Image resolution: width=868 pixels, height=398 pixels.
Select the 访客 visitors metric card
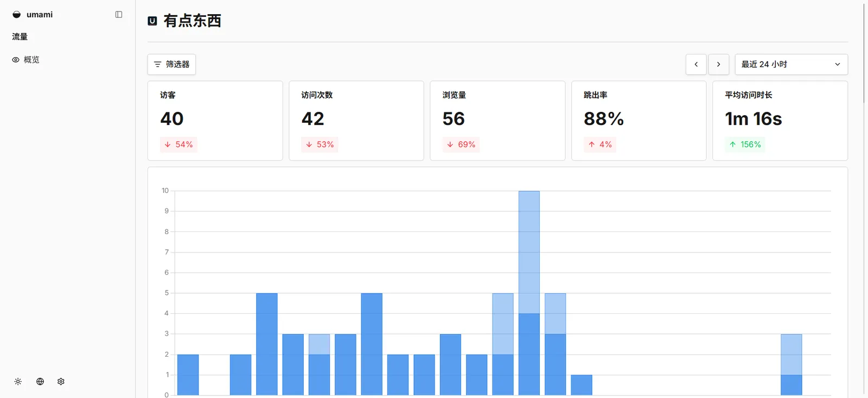(x=215, y=121)
